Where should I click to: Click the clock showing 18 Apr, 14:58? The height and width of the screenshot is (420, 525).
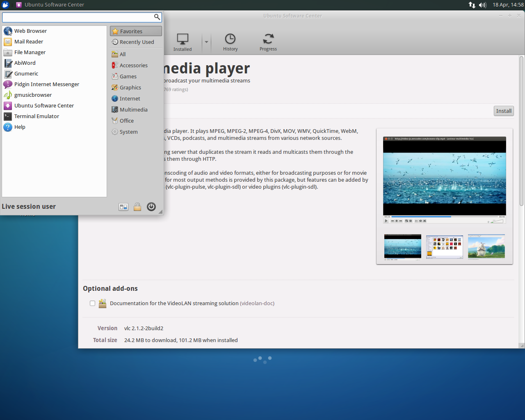[508, 5]
